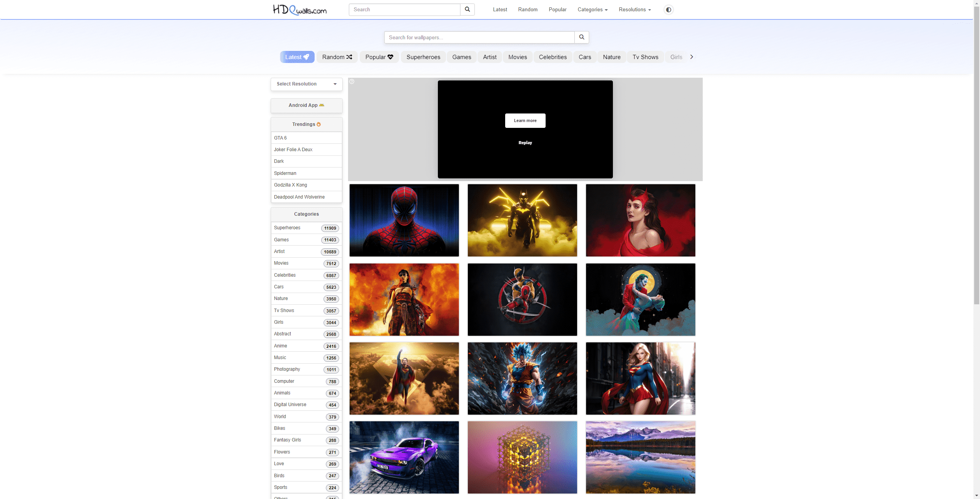Click the Scarlet Witch wallpaper thumbnail

point(640,220)
